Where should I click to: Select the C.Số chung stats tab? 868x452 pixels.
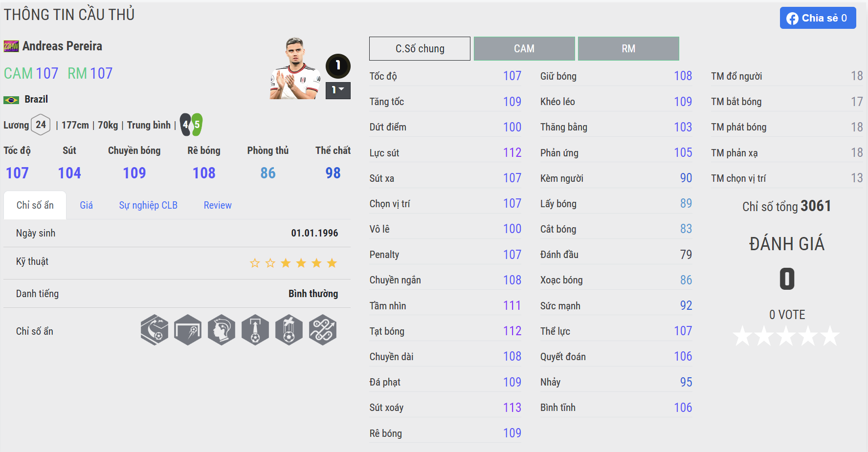(420, 48)
